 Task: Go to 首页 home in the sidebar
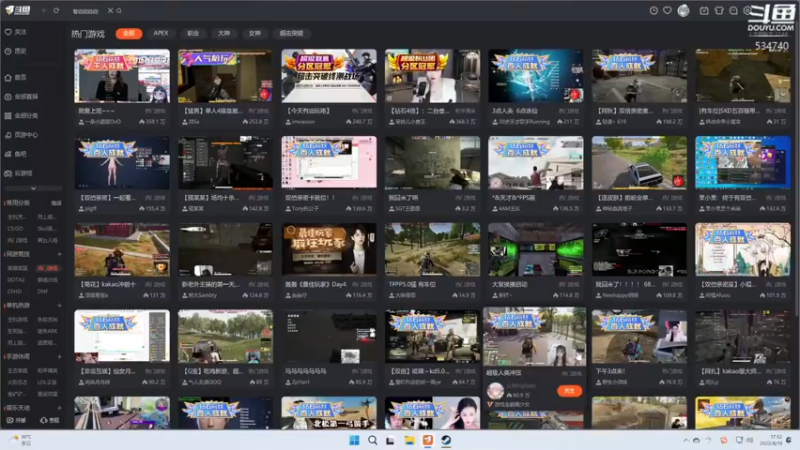(x=15, y=78)
